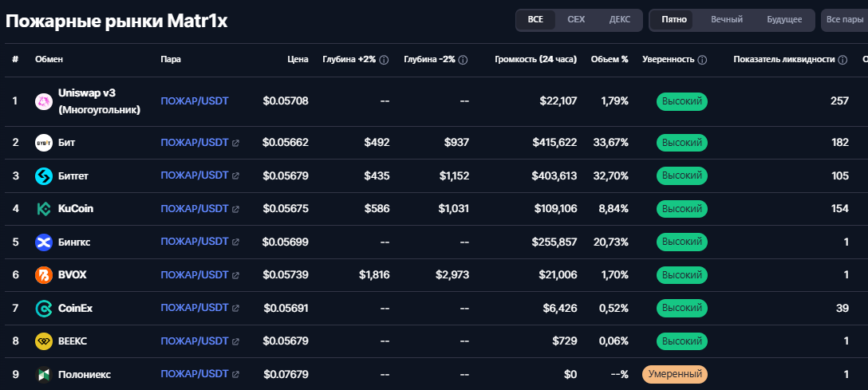This screenshot has height=390, width=868.
Task: Click info icon next to Глубина -2%
Action: point(464,60)
